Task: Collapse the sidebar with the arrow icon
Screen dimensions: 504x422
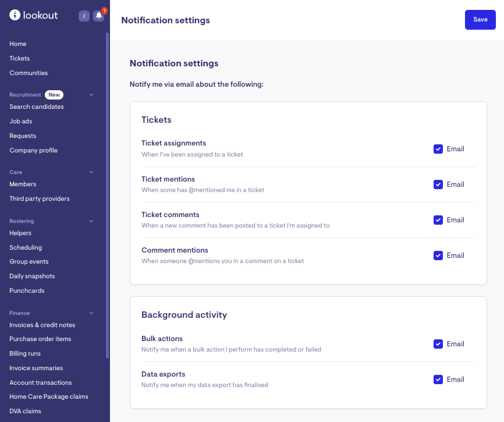Action: point(84,16)
